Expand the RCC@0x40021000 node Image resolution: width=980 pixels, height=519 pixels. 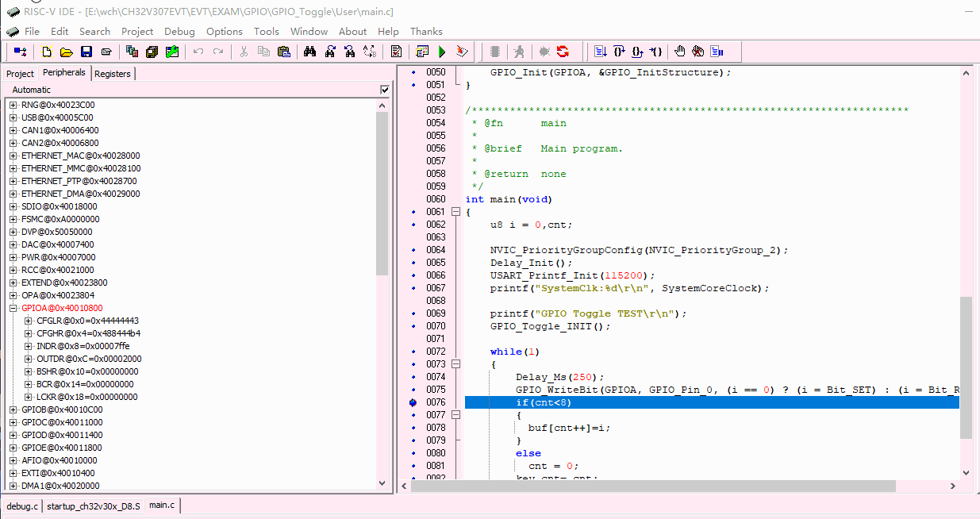tap(13, 270)
